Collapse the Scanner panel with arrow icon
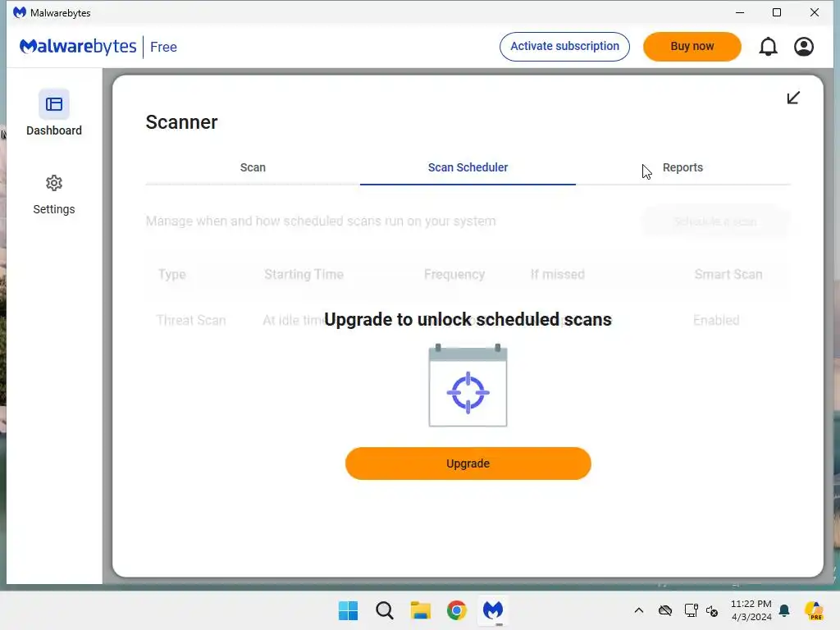840x630 pixels. coord(793,98)
